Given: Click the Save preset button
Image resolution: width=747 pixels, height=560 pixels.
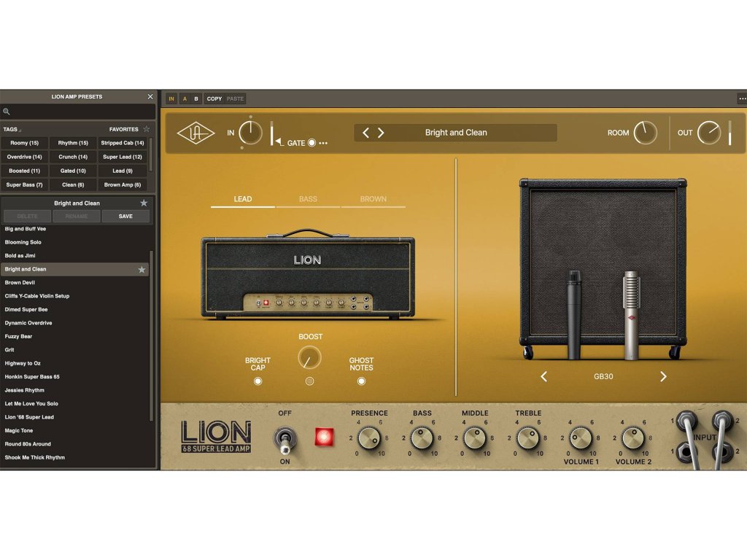Looking at the screenshot, I should coord(125,216).
